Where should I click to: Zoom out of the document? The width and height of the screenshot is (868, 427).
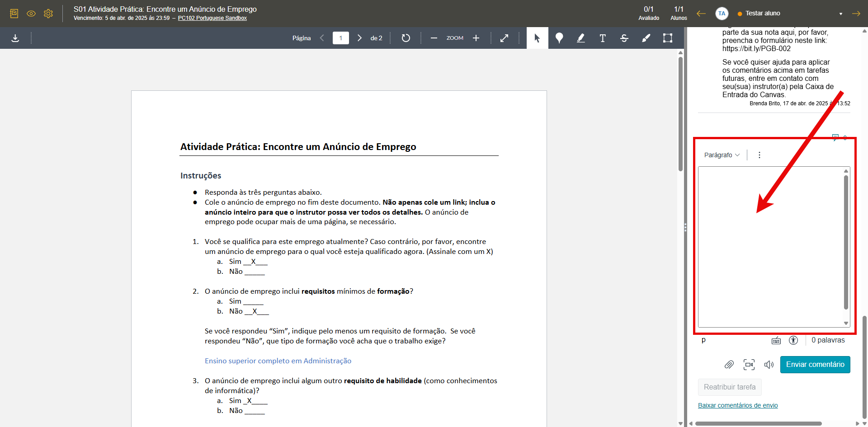pyautogui.click(x=434, y=38)
